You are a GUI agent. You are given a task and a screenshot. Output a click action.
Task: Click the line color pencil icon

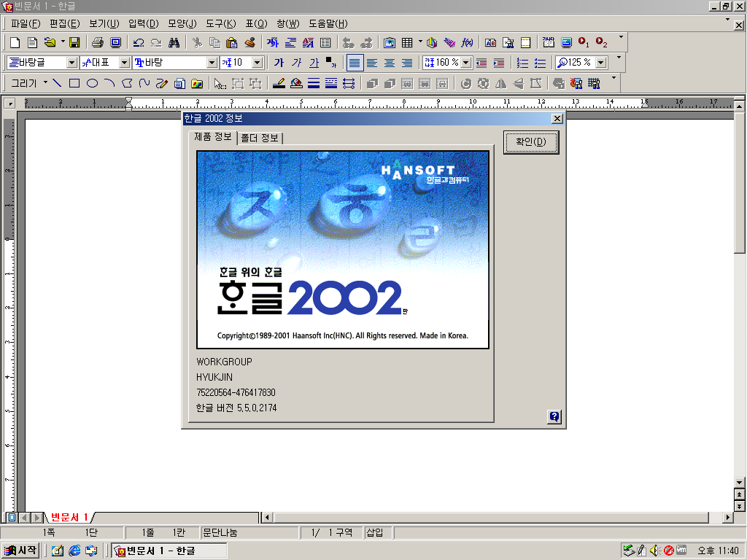coord(279,83)
